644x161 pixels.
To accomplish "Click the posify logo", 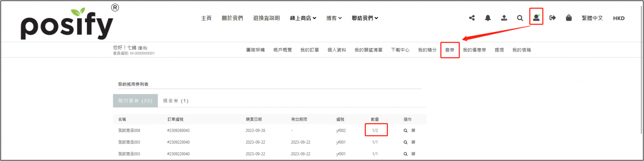I will coord(67,24).
